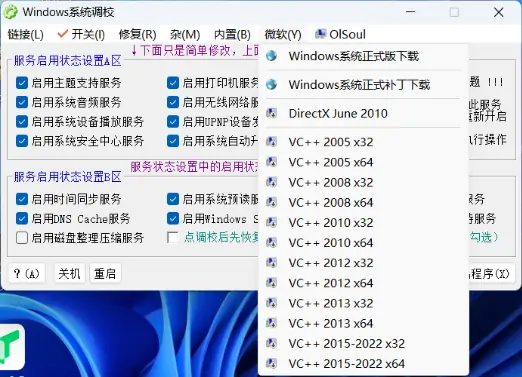
Task: Open the OlSoul menu item
Action: click(340, 34)
